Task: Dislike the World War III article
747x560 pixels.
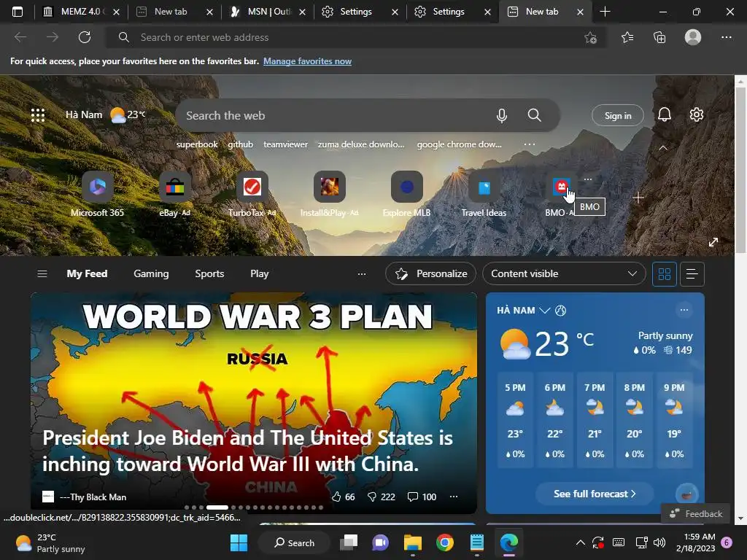Action: point(381,497)
